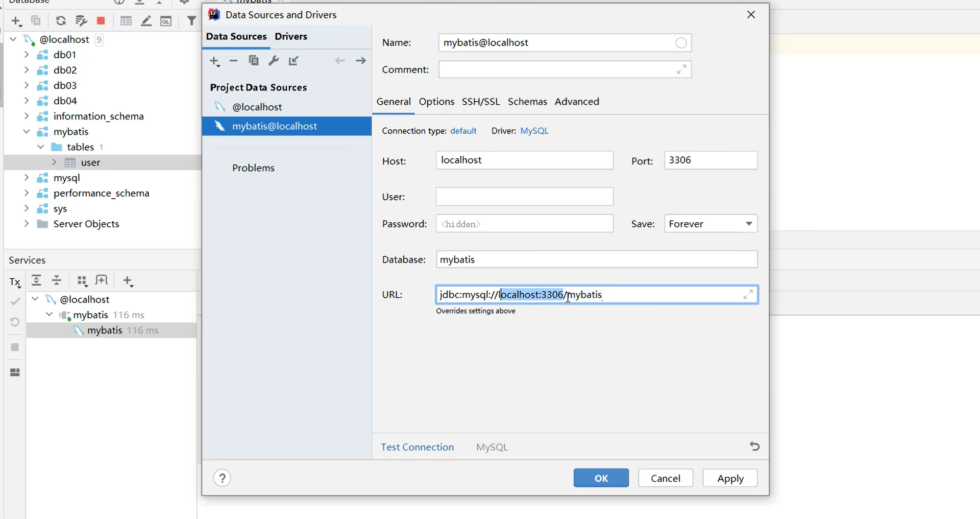Click the Test Connection link
Viewport: 980px width, 519px height.
(x=417, y=447)
